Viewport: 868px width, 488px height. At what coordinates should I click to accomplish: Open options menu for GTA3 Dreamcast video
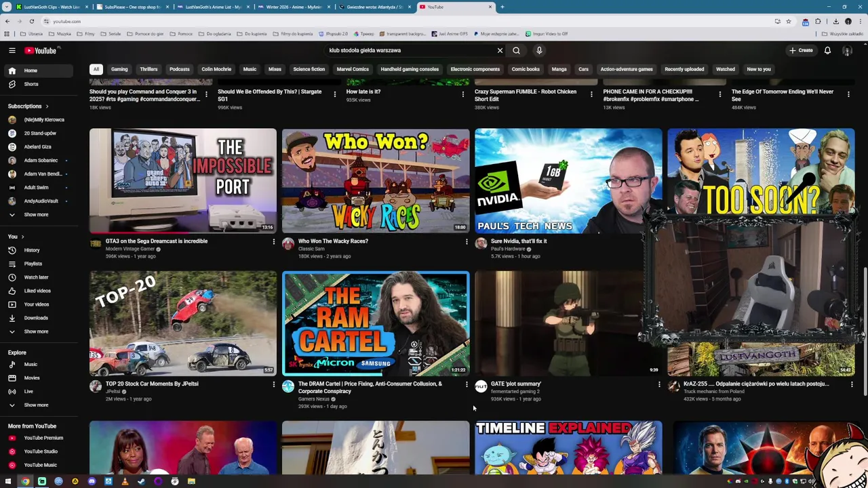click(273, 241)
